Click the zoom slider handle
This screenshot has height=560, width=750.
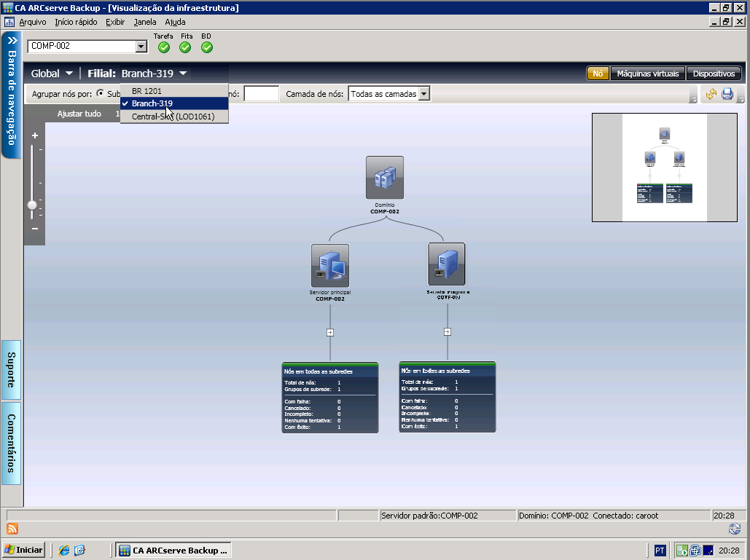coord(32,205)
